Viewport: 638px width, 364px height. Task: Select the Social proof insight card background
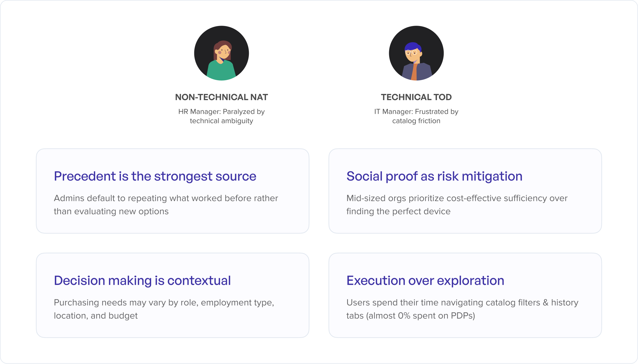click(x=465, y=191)
